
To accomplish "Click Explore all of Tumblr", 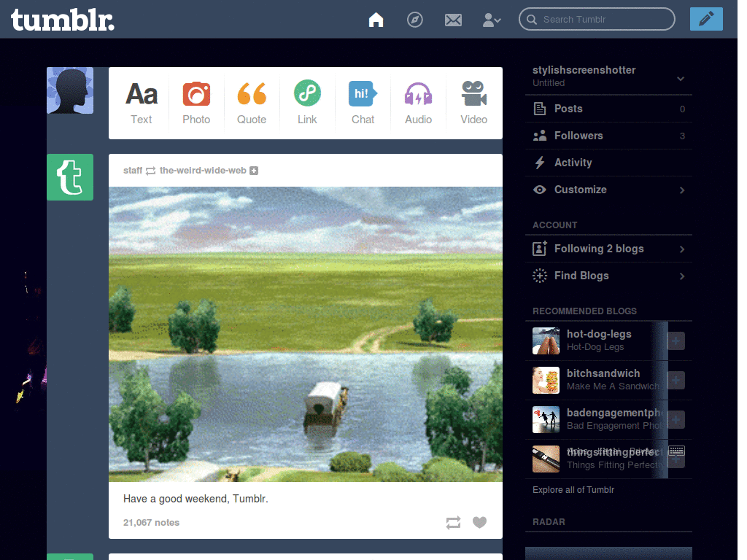I will tap(573, 489).
